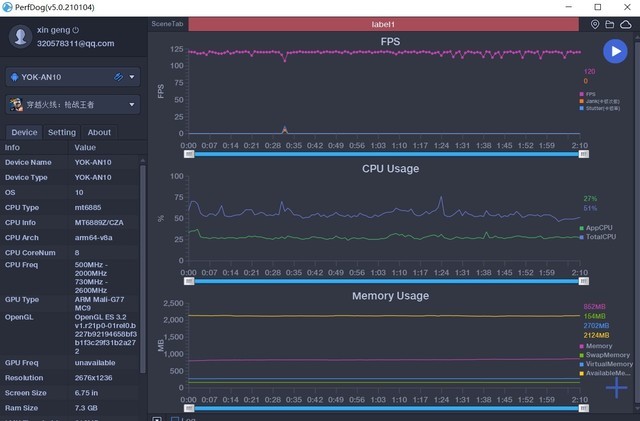
Task: Select the CPU Info value MT6889Z/CZA
Action: 99,223
